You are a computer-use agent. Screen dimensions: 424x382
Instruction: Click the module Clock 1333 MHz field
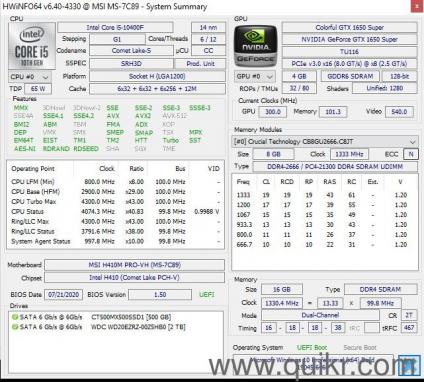coord(349,154)
